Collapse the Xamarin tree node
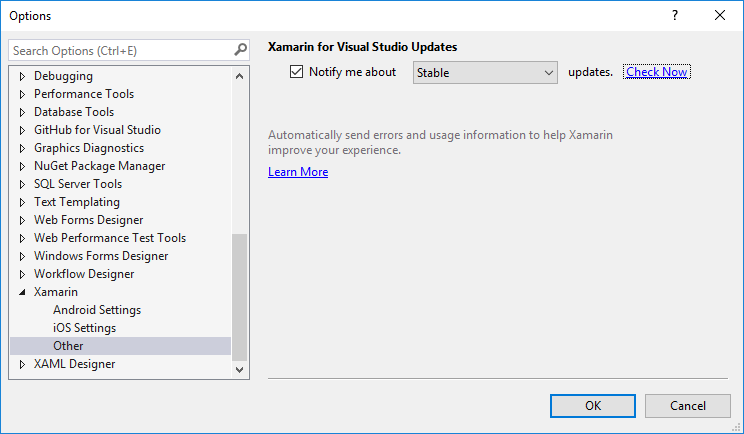Screen dimensions: 744x434 22,292
